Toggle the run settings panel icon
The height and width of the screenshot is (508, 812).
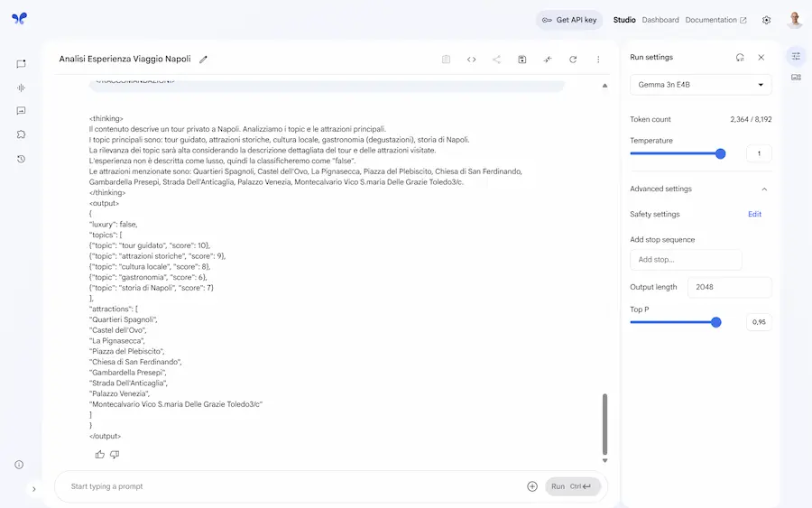coord(796,57)
